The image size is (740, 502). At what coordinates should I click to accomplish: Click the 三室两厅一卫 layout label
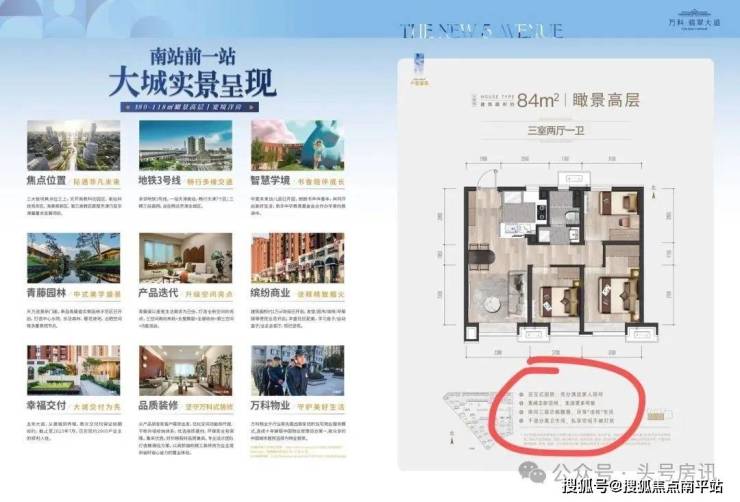click(x=555, y=130)
